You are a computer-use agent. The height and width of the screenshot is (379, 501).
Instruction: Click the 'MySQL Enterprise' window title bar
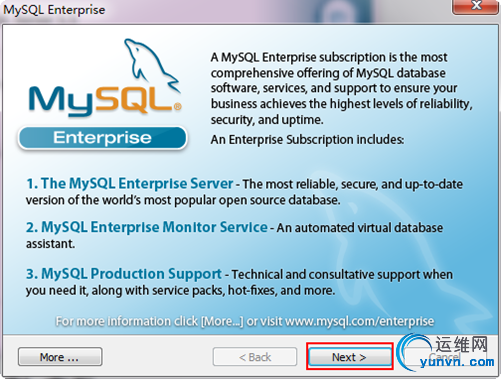(227, 9)
